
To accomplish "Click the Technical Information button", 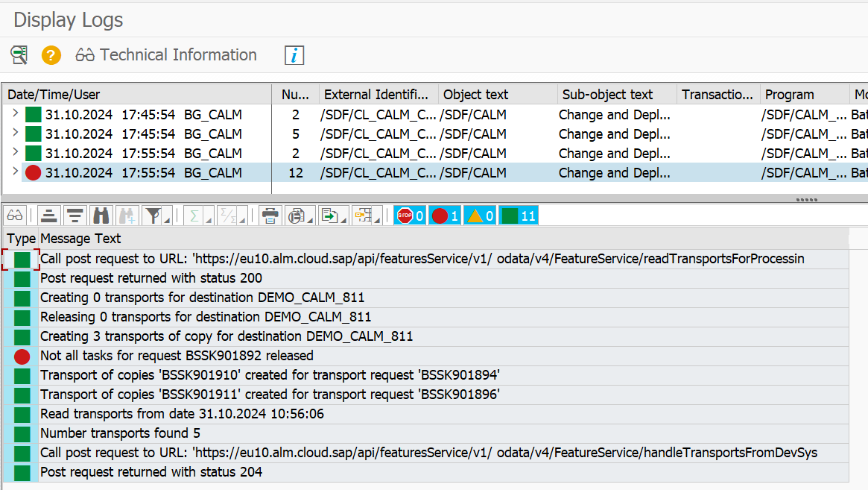I will (166, 55).
